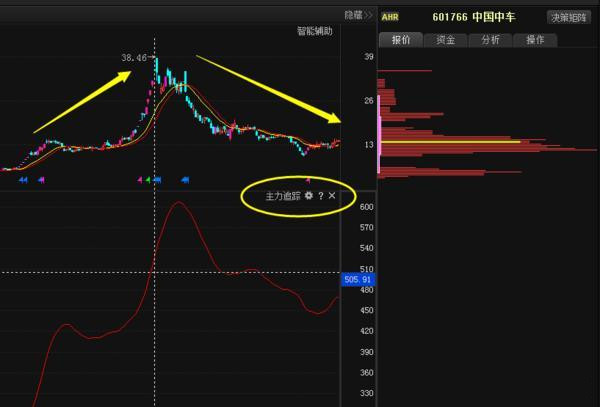The width and height of the screenshot is (600, 407).
Task: Click the green signal arrow below the chart
Action: 148,179
